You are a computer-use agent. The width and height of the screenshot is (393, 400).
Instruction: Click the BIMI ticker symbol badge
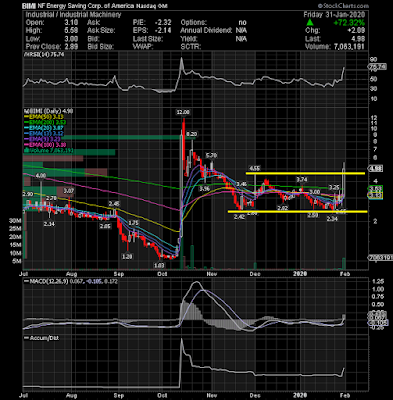30,6
